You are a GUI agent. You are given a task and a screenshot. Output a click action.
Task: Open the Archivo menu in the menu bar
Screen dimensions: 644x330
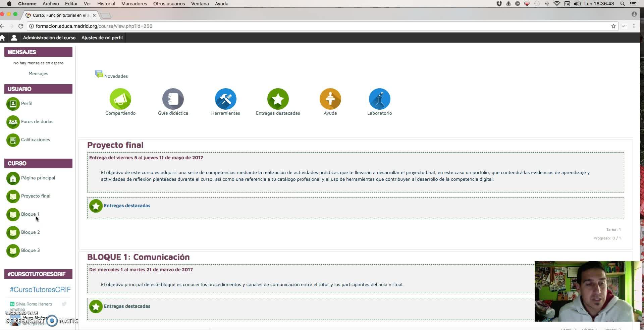[x=51, y=4]
